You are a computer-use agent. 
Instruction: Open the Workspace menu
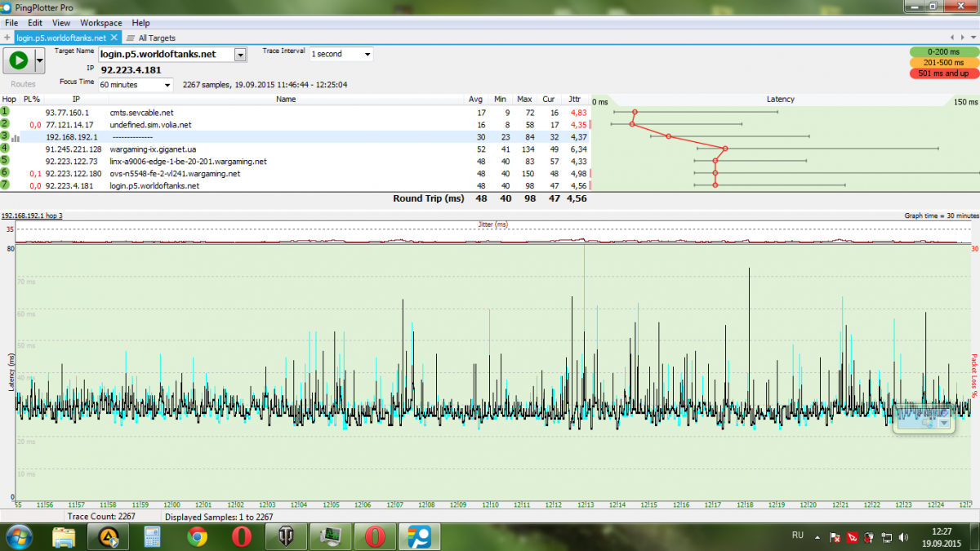[100, 23]
